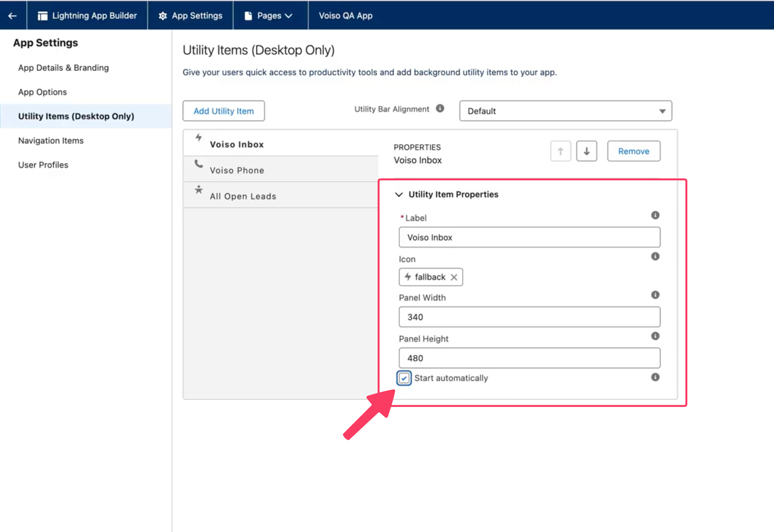Image resolution: width=774 pixels, height=532 pixels.
Task: Open Navigation Items section
Action: (x=51, y=140)
